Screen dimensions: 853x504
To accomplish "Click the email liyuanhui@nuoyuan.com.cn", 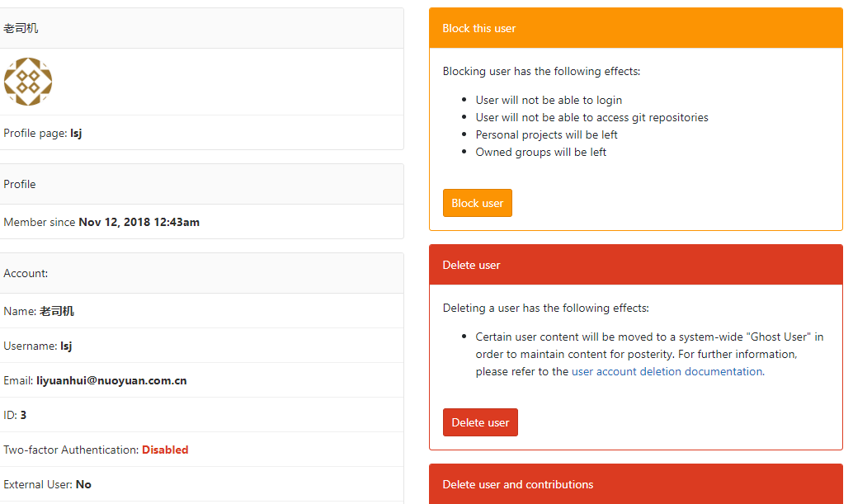I will pos(111,381).
